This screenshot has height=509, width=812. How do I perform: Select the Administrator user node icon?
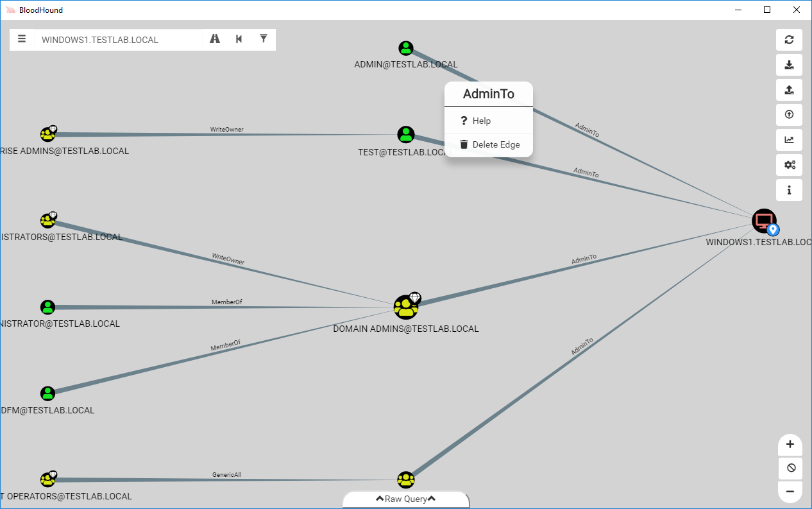(x=48, y=307)
